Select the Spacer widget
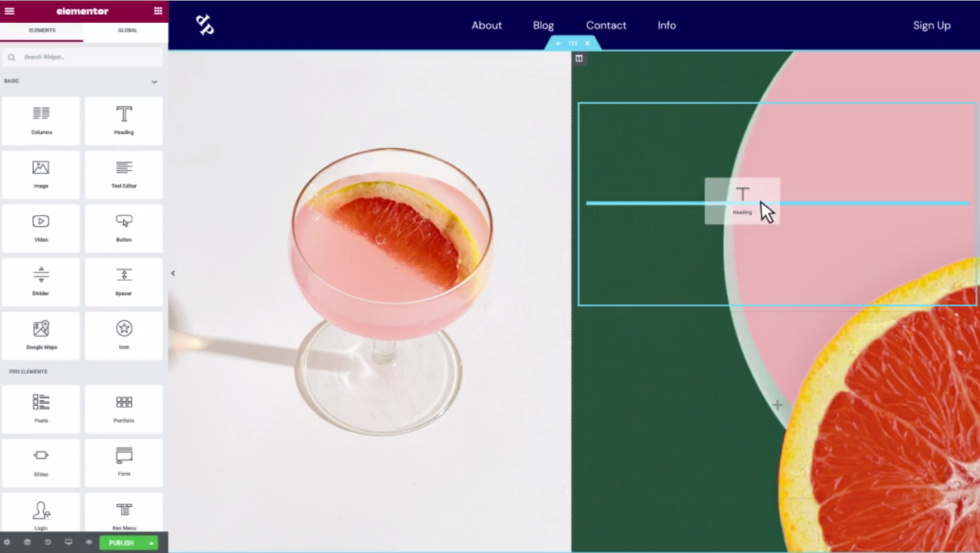Screen dimensions: 980x553 point(124,282)
